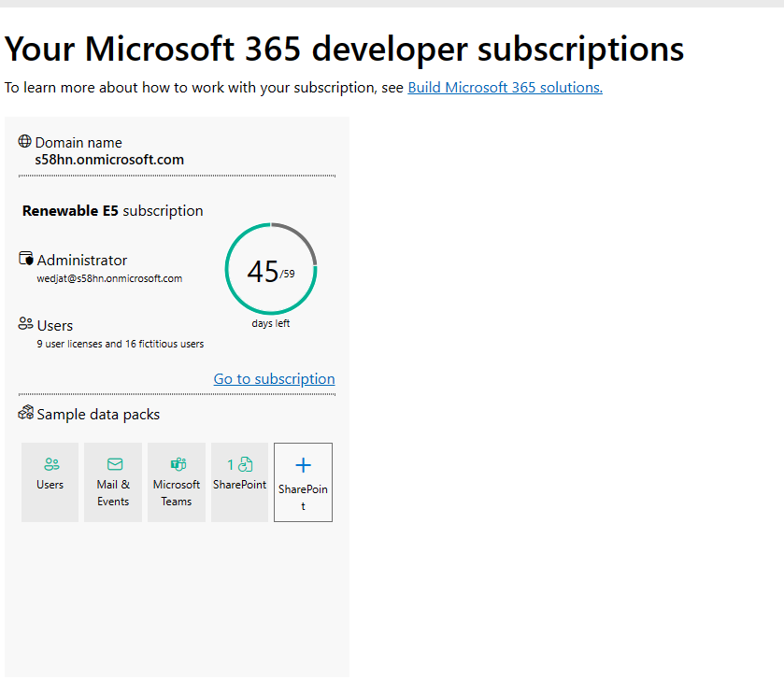The width and height of the screenshot is (784, 679).
Task: Select the Microsoft Teams data pack tile
Action: [177, 482]
